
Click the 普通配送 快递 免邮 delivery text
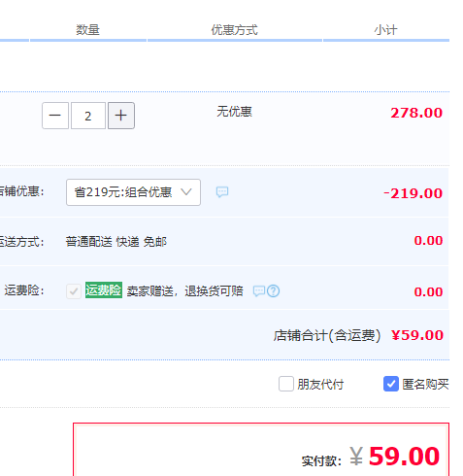[116, 242]
